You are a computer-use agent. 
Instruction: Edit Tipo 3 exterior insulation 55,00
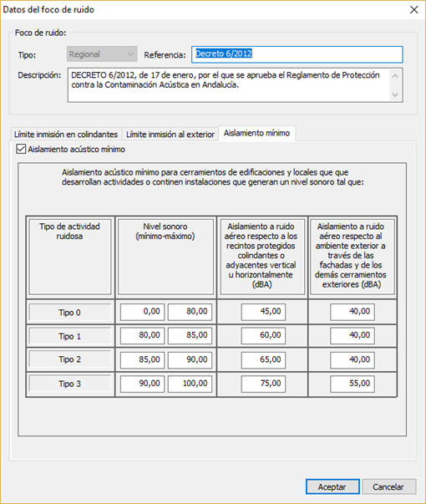coord(352,384)
